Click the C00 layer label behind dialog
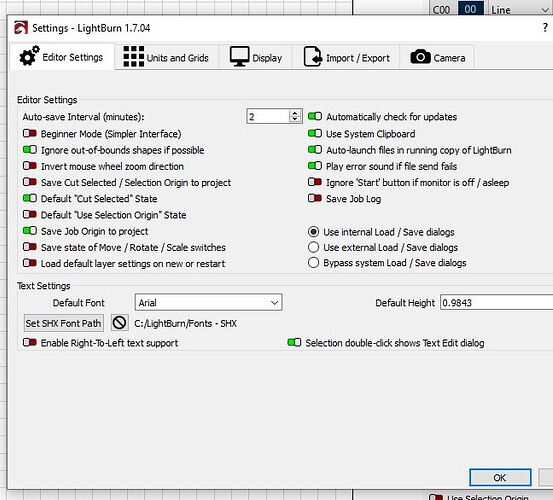The image size is (553, 500). [x=441, y=10]
